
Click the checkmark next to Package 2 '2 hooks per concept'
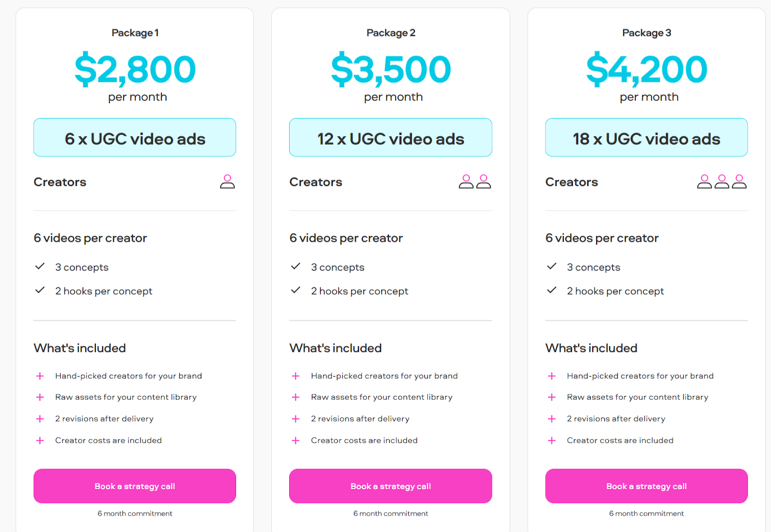point(296,290)
